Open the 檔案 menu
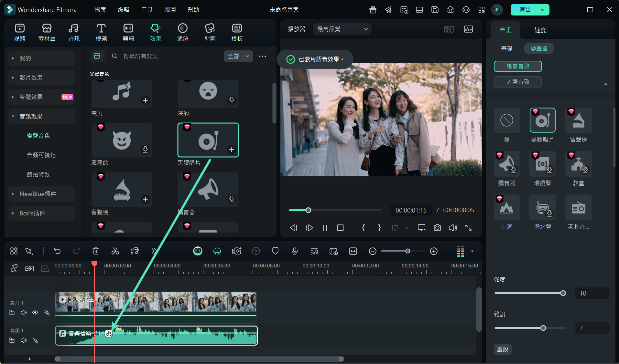The height and width of the screenshot is (364, 619). pyautogui.click(x=100, y=10)
